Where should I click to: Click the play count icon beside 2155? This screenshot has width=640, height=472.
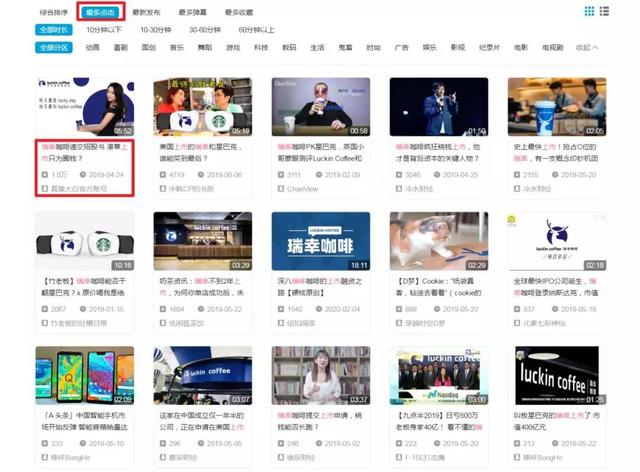click(x=517, y=174)
